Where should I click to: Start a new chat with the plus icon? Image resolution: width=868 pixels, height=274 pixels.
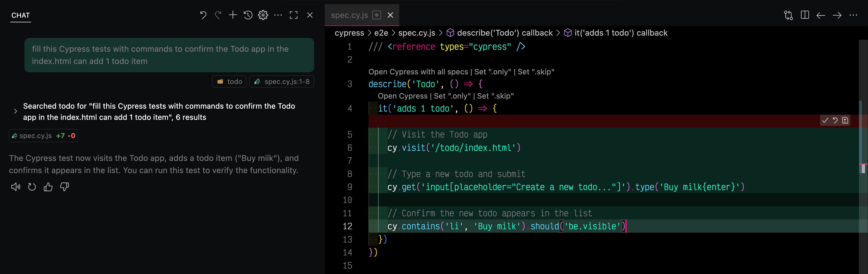pyautogui.click(x=233, y=15)
